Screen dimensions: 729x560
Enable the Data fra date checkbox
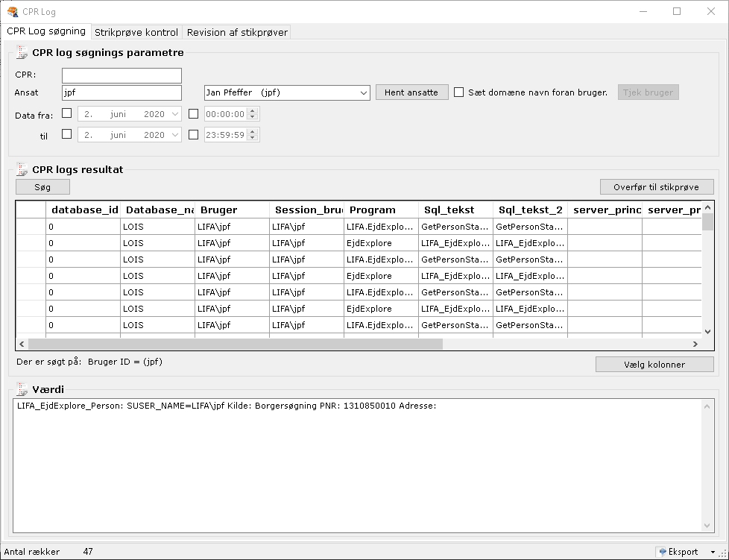click(67, 114)
